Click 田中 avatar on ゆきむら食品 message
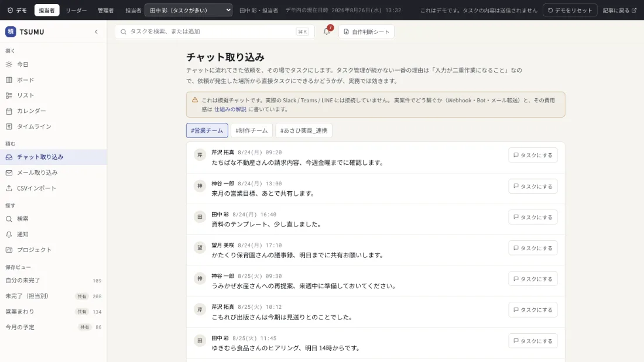644x362 pixels. point(200,340)
